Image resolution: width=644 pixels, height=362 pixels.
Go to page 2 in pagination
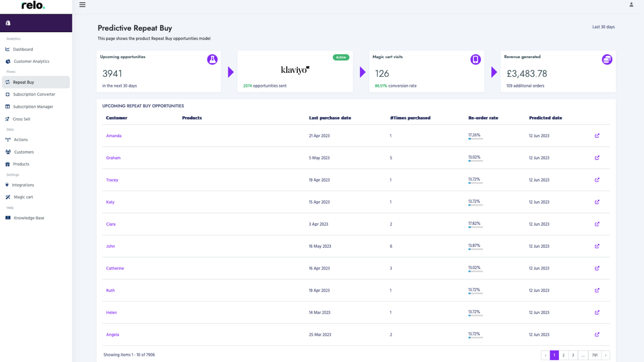coord(563,355)
